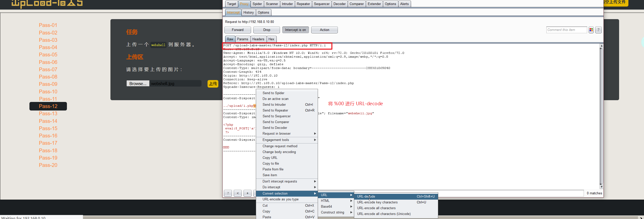
Task: Click the webshell.jpg file name field
Action: [x=175, y=84]
